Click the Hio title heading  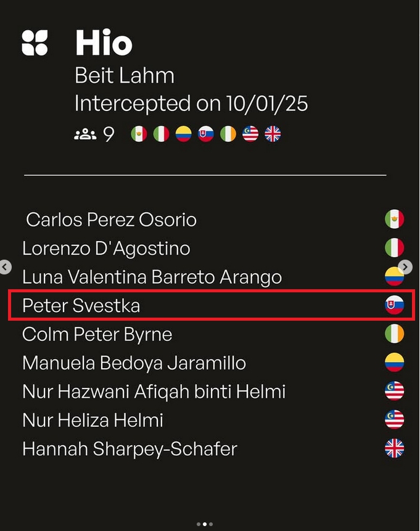point(104,43)
